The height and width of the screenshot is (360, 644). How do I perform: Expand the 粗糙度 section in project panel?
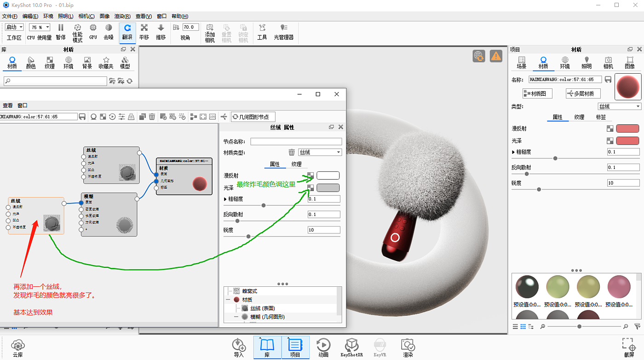tap(513, 152)
